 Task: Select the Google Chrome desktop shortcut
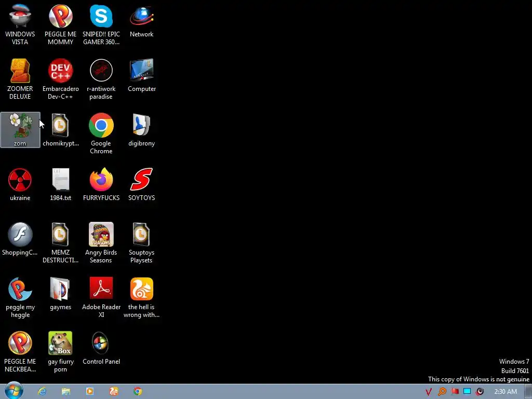click(x=101, y=134)
